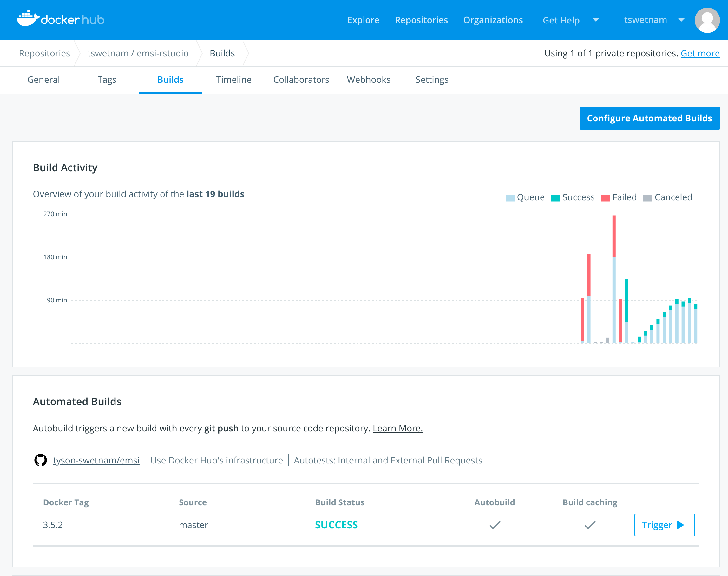Viewport: 728px width, 576px height.
Task: Click the Autobuild column header
Action: pyautogui.click(x=495, y=502)
